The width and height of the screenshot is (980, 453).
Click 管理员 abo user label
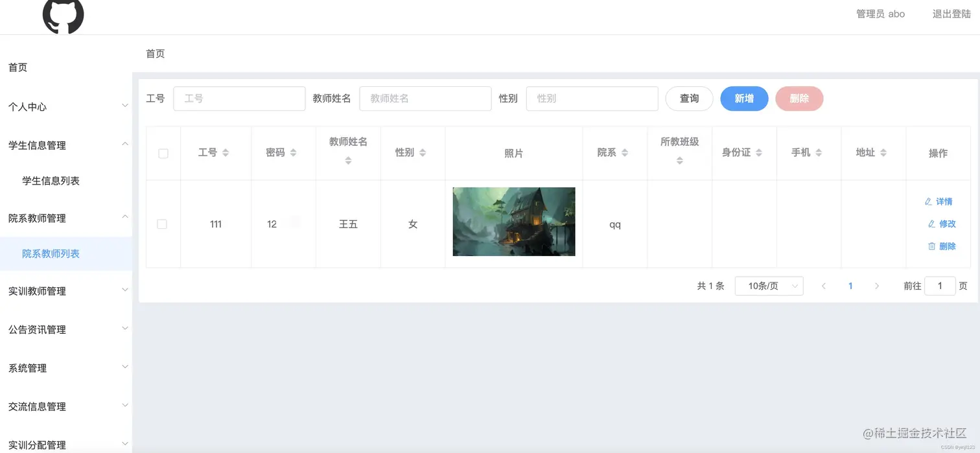click(x=881, y=14)
